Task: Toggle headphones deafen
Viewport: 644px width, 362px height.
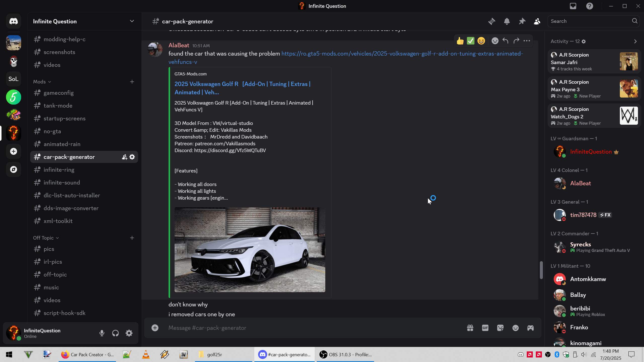Action: pyautogui.click(x=115, y=333)
